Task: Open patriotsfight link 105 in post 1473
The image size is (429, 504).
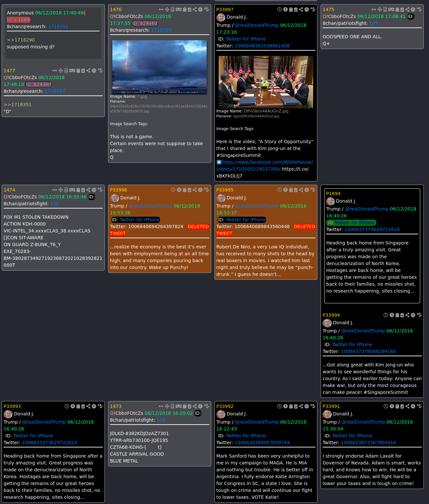Action: [x=161, y=420]
